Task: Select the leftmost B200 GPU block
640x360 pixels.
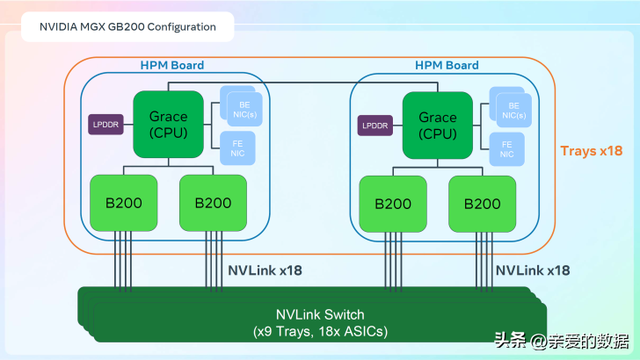Action: pyautogui.click(x=124, y=203)
